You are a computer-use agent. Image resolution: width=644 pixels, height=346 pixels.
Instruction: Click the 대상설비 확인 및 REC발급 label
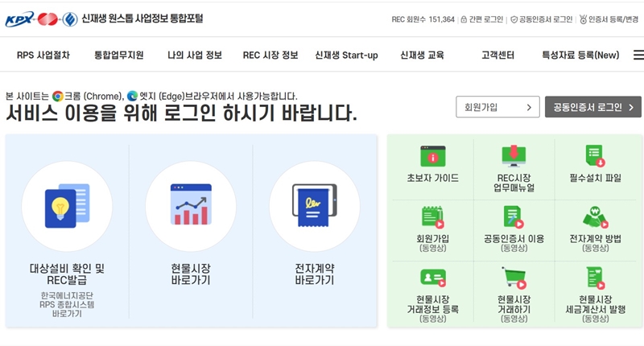(67, 274)
